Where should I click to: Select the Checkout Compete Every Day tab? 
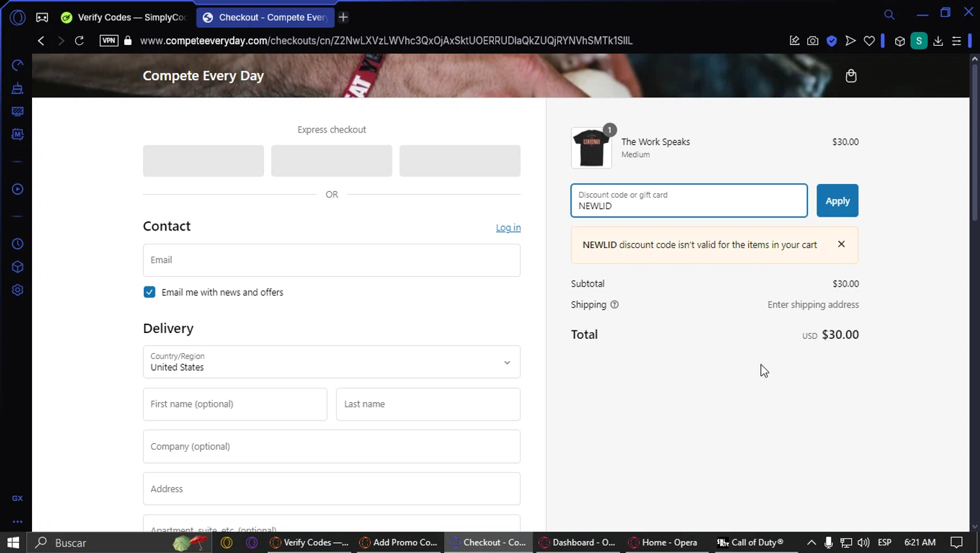point(265,18)
